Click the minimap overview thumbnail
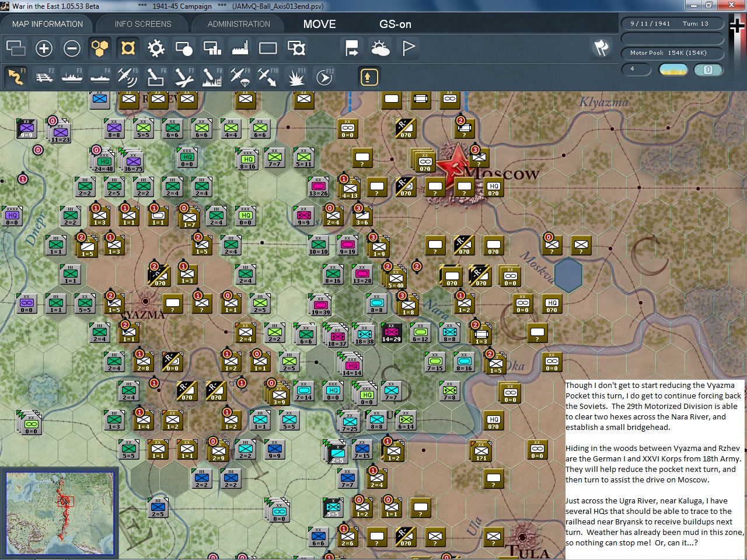747x560 pixels. (60, 513)
